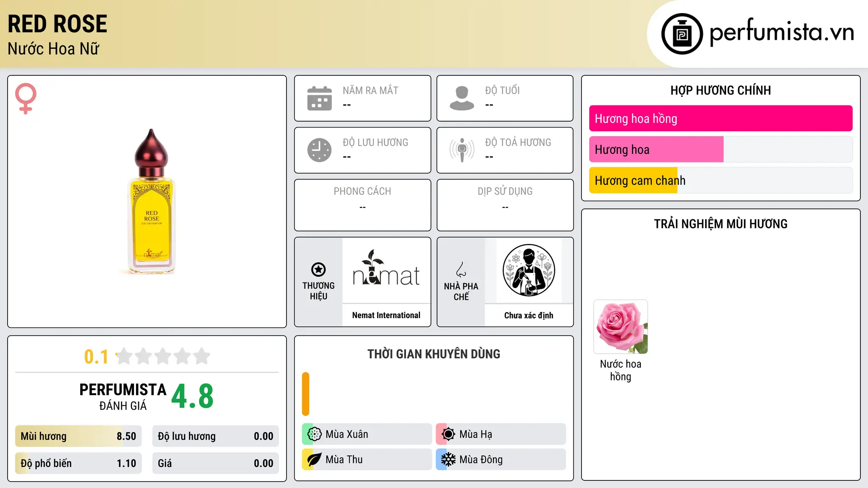The image size is (868, 488).
Task: Click the Mùa Xuân season label
Action: pyautogui.click(x=347, y=434)
